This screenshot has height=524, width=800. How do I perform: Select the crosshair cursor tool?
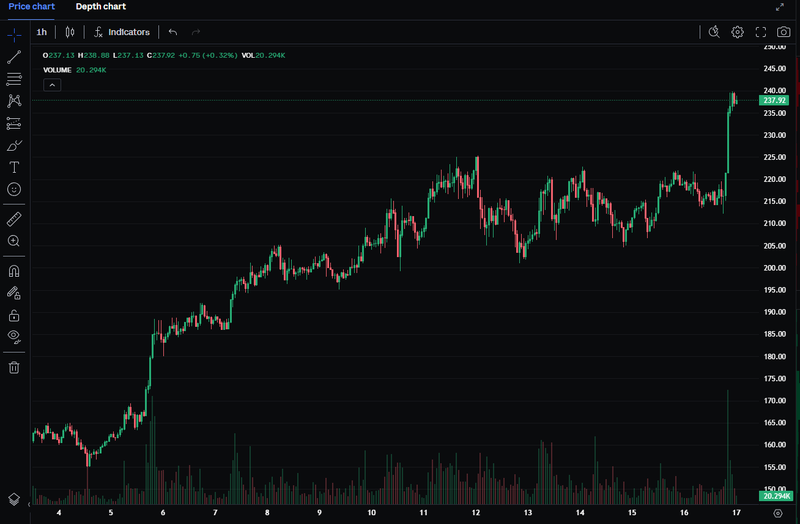coord(14,33)
